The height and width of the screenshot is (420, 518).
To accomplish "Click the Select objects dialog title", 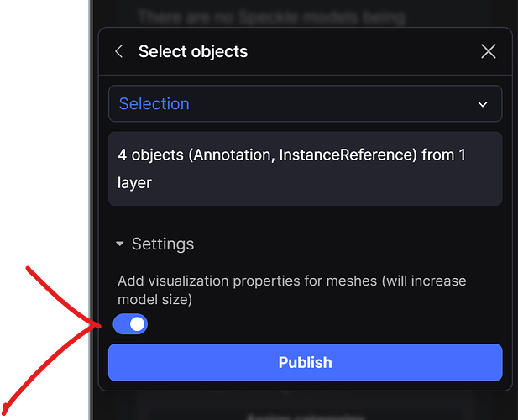I will pyautogui.click(x=193, y=52).
